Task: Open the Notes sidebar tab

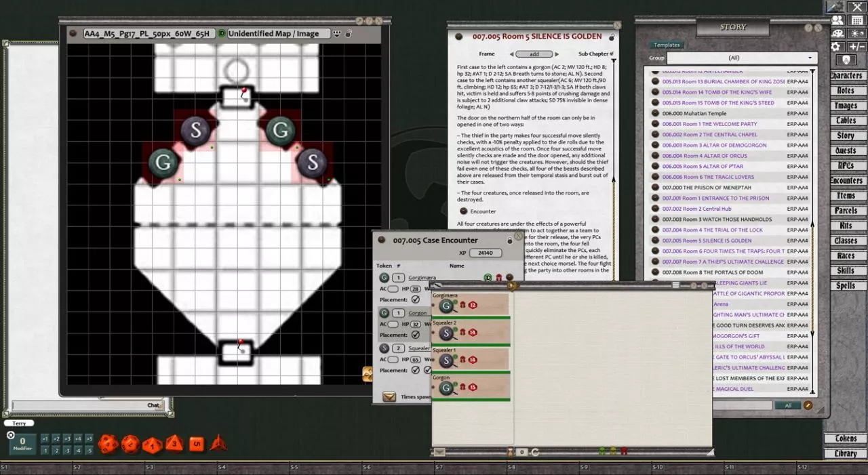Action: tap(846, 91)
